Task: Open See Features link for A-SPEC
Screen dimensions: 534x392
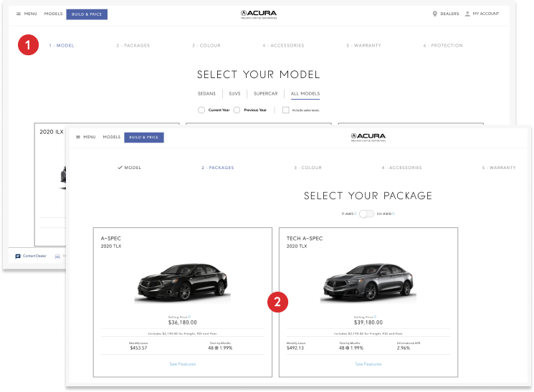Action: tap(183, 364)
